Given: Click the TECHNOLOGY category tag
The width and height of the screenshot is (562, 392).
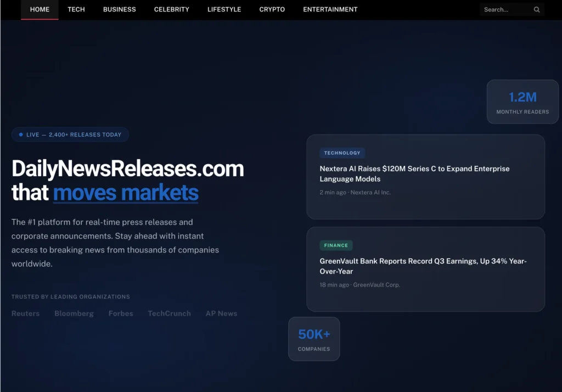Looking at the screenshot, I should point(342,153).
